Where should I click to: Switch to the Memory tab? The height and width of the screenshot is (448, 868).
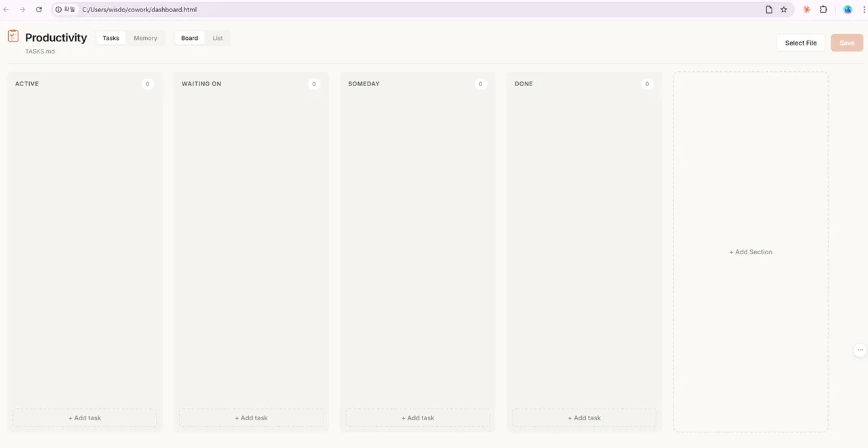[x=145, y=38]
